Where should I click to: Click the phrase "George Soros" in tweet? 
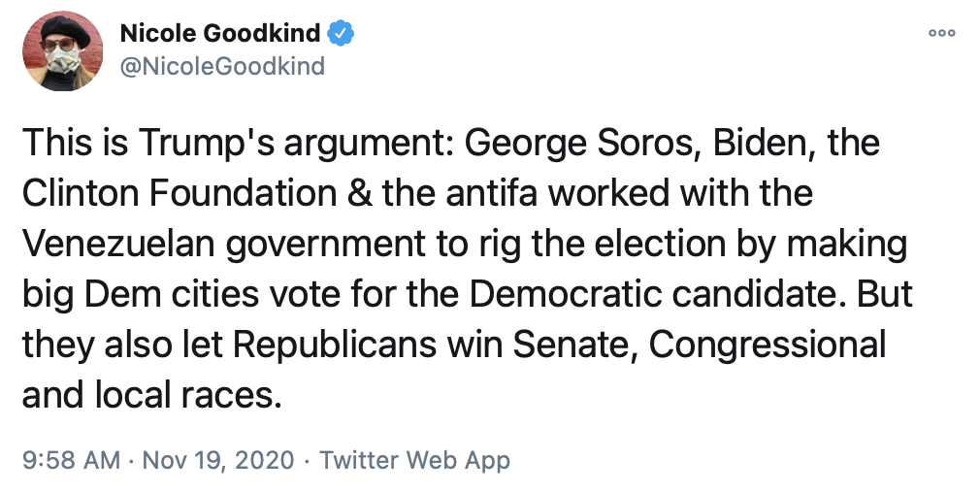click(584, 144)
